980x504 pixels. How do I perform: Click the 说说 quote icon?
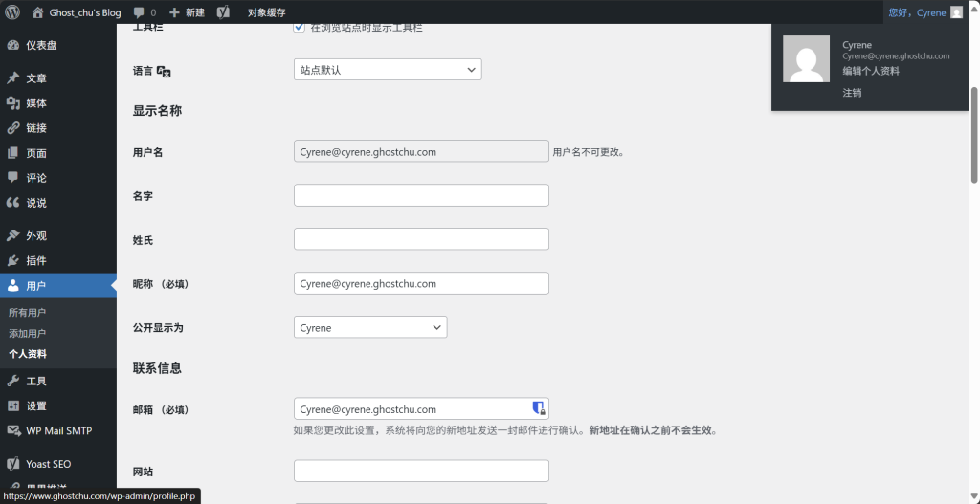tap(12, 203)
